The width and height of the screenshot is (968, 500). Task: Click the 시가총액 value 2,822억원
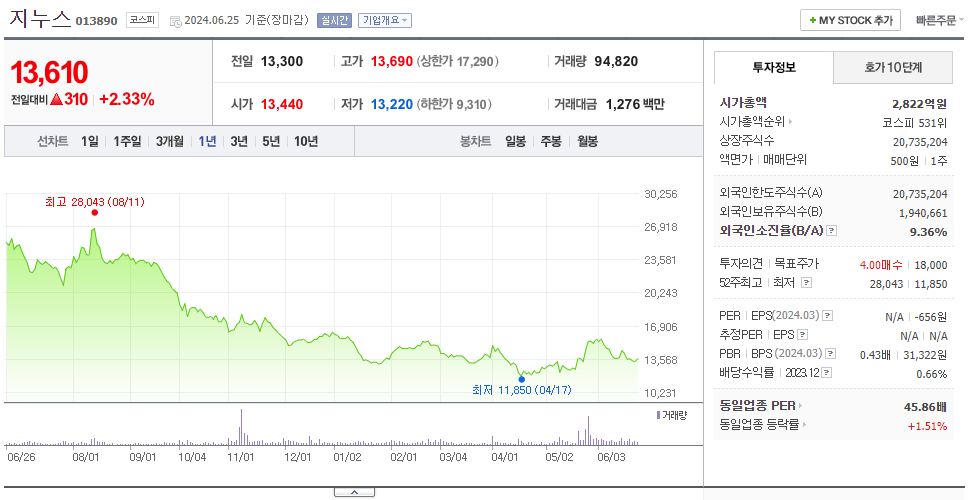click(919, 104)
